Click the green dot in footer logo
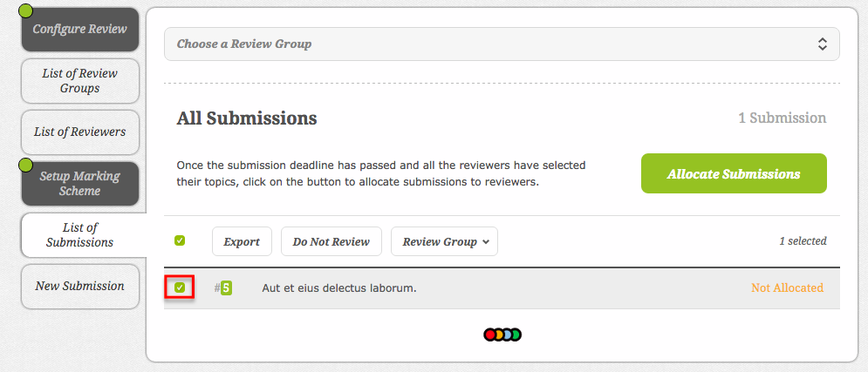 pos(516,335)
